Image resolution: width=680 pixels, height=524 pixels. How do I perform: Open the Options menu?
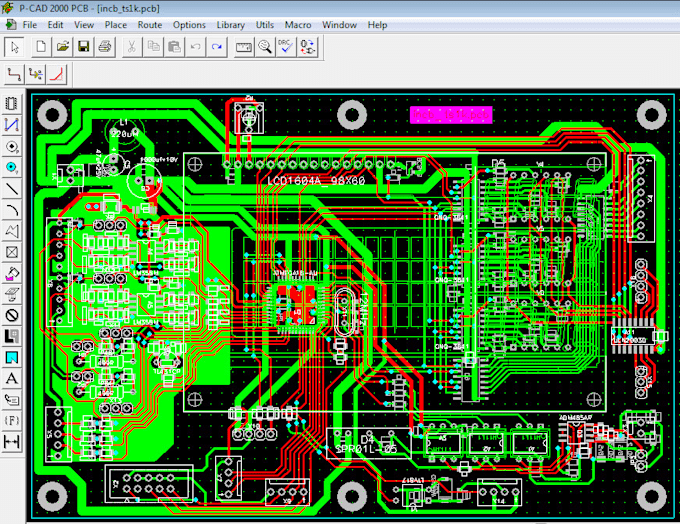189,25
